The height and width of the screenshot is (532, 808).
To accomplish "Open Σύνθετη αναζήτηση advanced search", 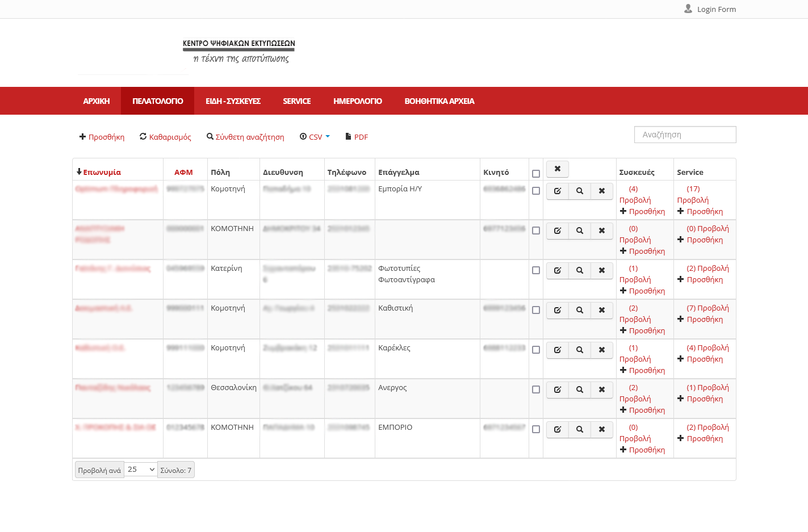I will coord(245,137).
